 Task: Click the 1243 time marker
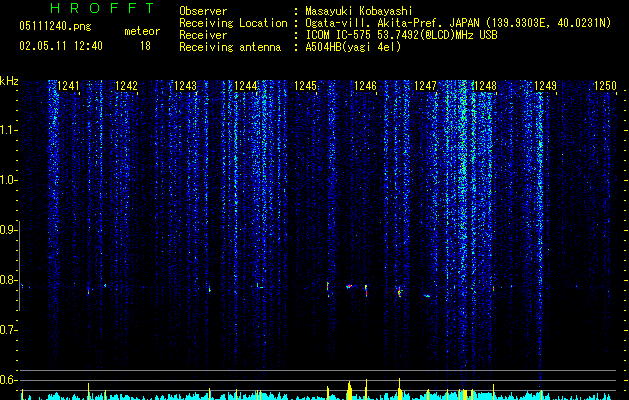click(185, 86)
